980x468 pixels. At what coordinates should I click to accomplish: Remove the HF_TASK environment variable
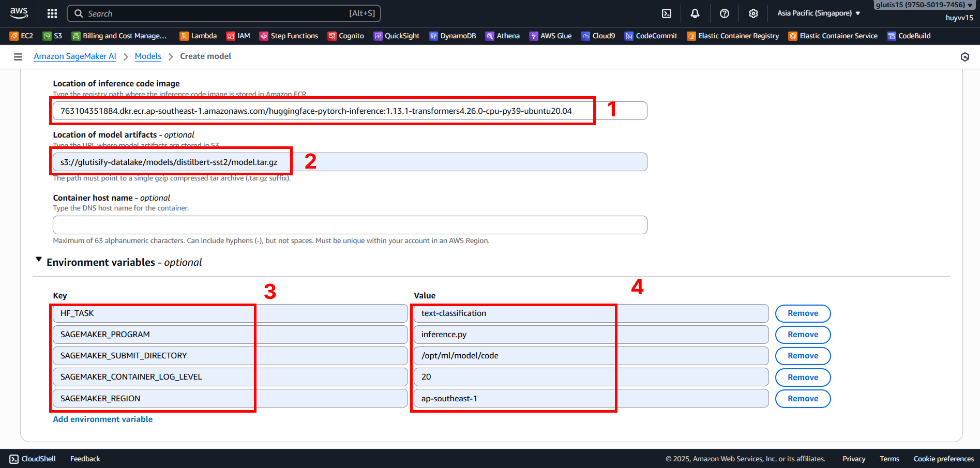(x=803, y=313)
